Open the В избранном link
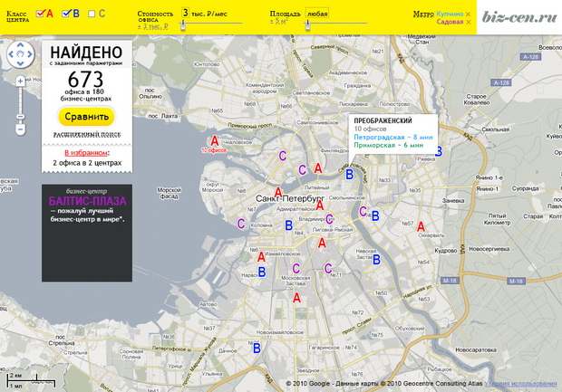562x392 pixels. tap(86, 153)
